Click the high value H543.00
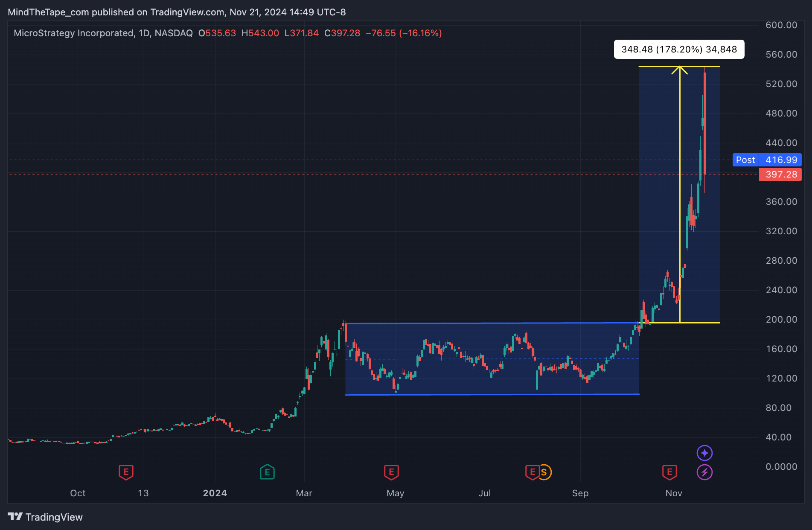This screenshot has width=812, height=530. (x=260, y=33)
